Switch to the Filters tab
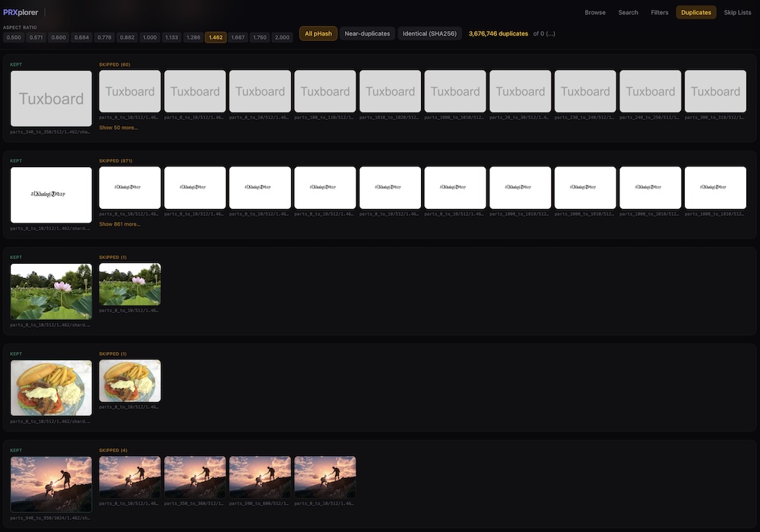The image size is (760, 532). pyautogui.click(x=659, y=13)
